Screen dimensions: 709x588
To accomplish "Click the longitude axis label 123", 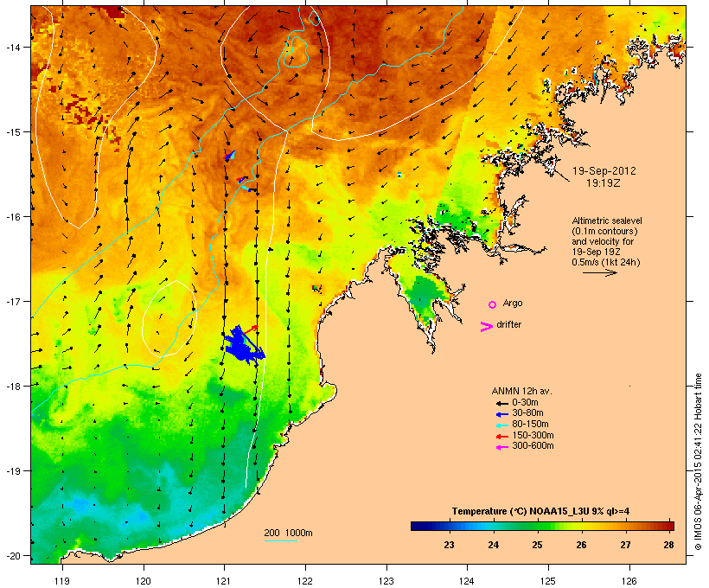I will point(386,581).
